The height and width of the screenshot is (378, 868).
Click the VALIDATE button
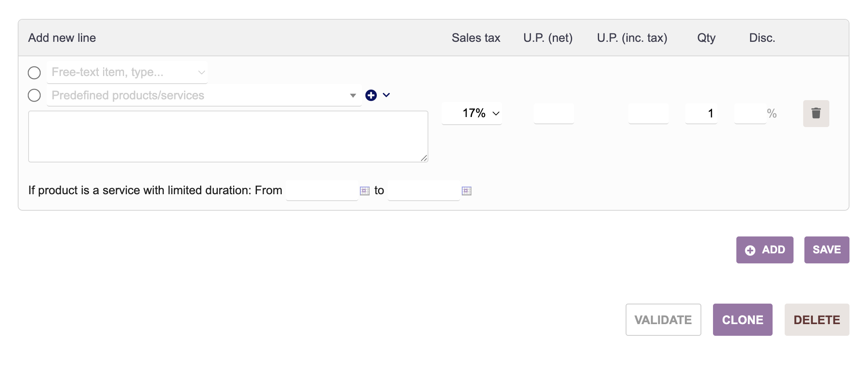pyautogui.click(x=663, y=320)
